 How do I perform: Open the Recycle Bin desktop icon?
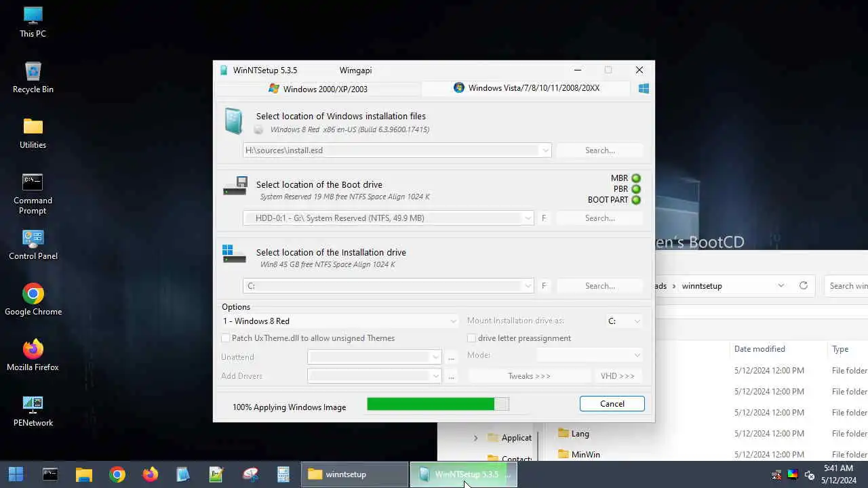coord(33,78)
